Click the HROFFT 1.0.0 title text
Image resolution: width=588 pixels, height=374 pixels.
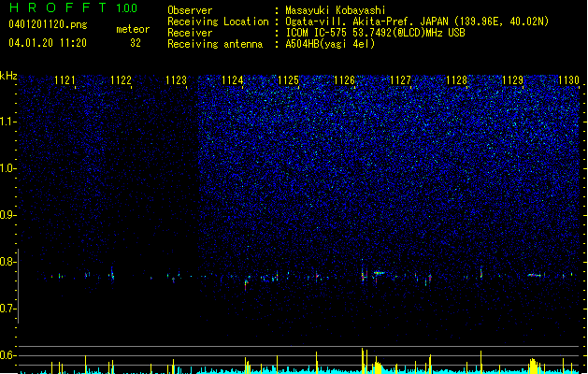point(73,7)
